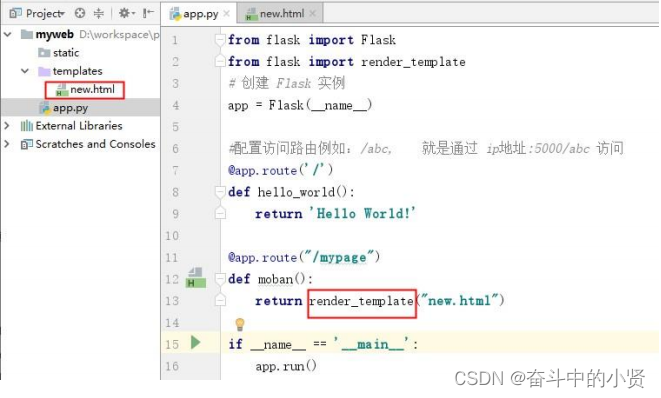Click the HTML template gutter icon at line 12

[196, 277]
